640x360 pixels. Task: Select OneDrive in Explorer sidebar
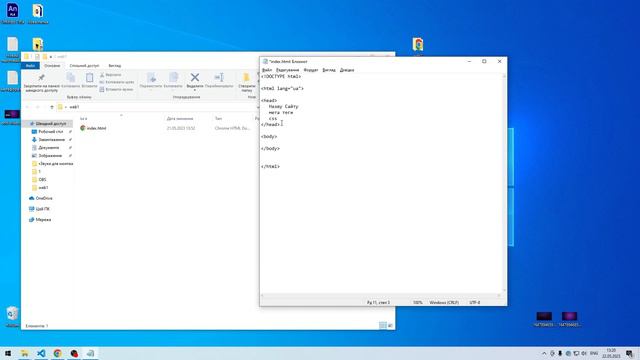pos(44,198)
